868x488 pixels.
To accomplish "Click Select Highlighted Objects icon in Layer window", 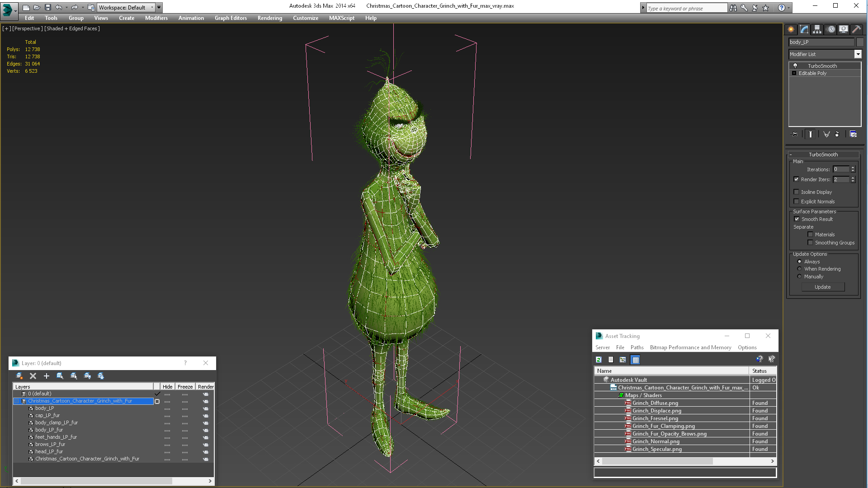I will pyautogui.click(x=60, y=376).
